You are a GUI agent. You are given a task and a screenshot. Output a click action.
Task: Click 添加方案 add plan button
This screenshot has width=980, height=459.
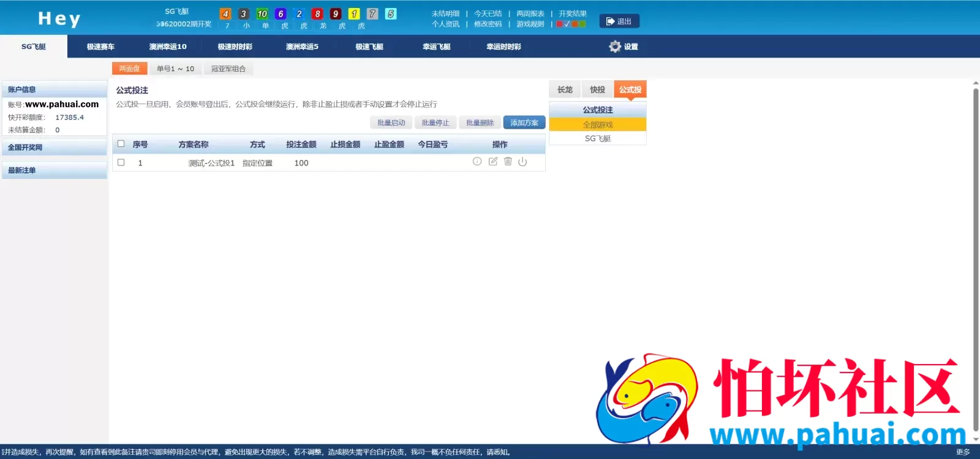(x=524, y=123)
